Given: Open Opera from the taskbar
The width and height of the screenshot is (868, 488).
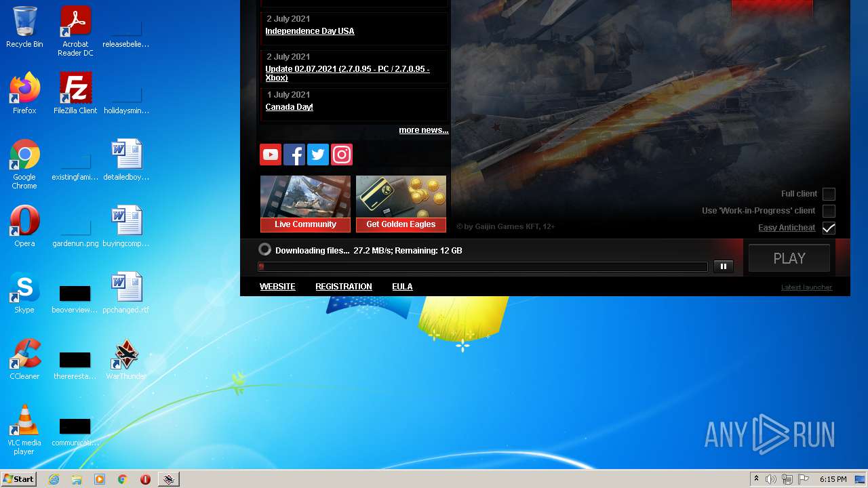Looking at the screenshot, I should coord(145,479).
